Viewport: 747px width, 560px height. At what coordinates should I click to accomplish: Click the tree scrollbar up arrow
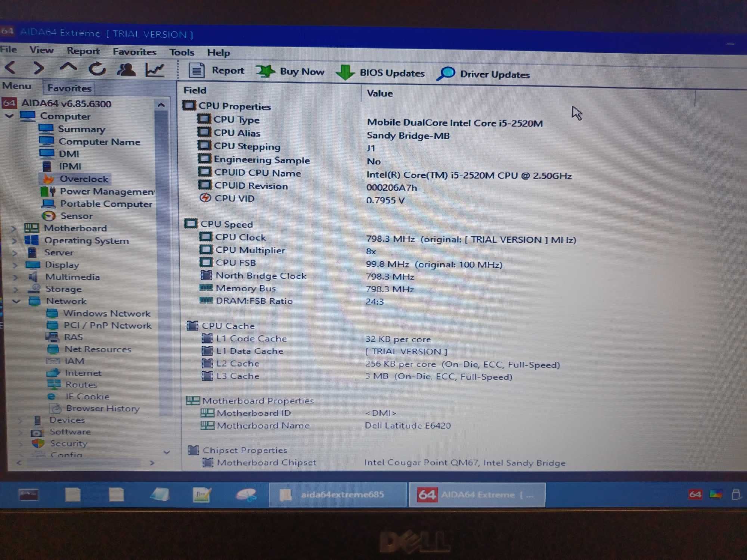[161, 105]
